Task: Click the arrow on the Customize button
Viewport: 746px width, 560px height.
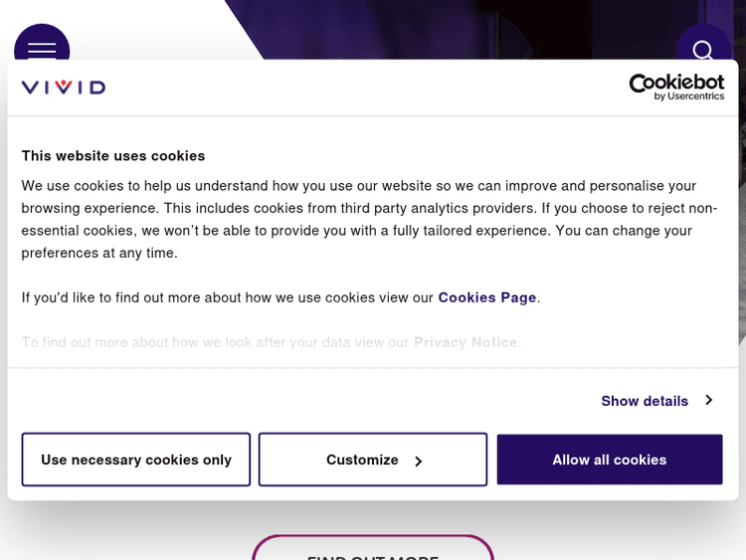Action: [419, 462]
